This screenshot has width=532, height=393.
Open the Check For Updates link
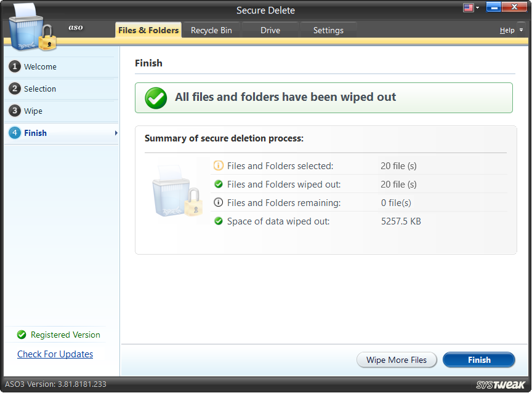coord(55,354)
